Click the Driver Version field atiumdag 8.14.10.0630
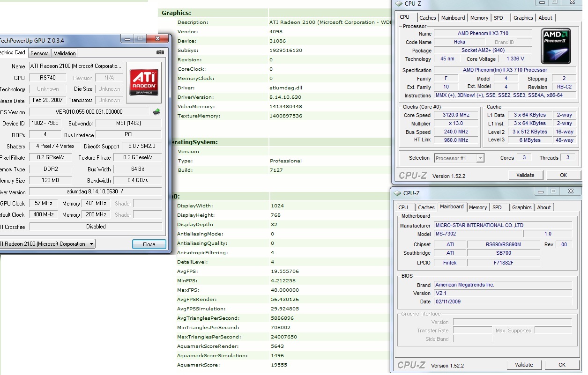 coord(96,192)
